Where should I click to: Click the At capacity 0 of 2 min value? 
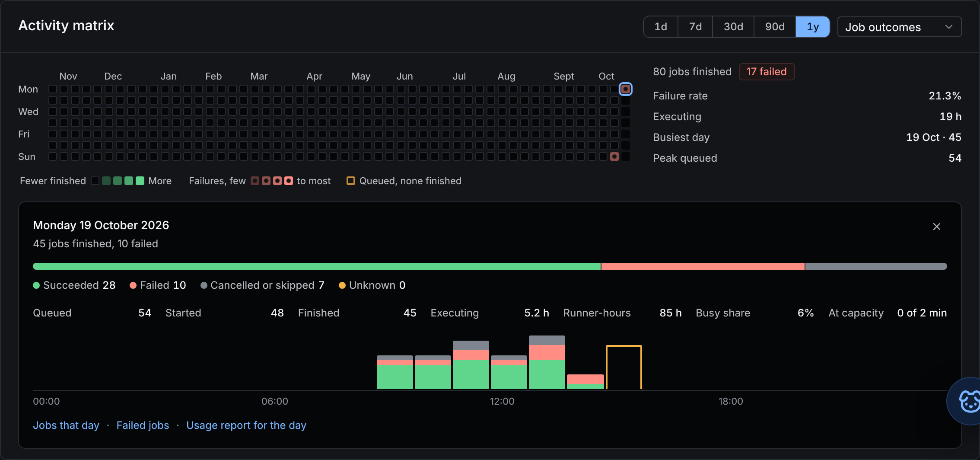(922, 313)
